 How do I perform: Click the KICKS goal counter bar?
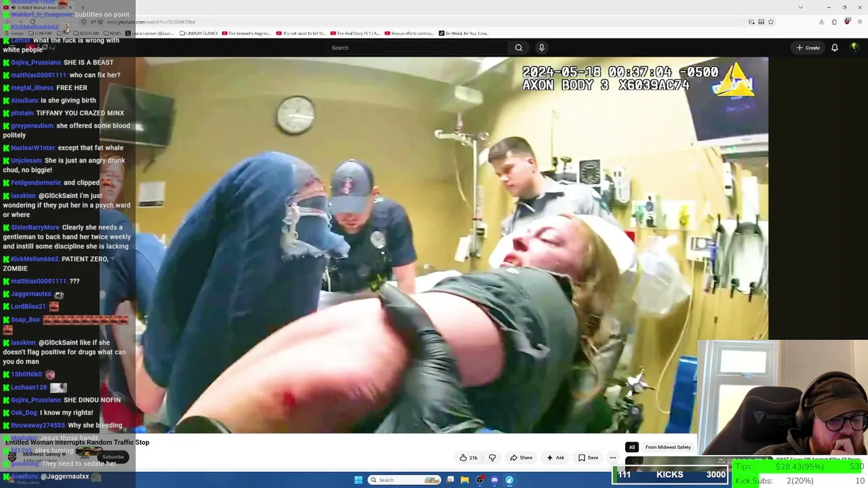pyautogui.click(x=669, y=474)
